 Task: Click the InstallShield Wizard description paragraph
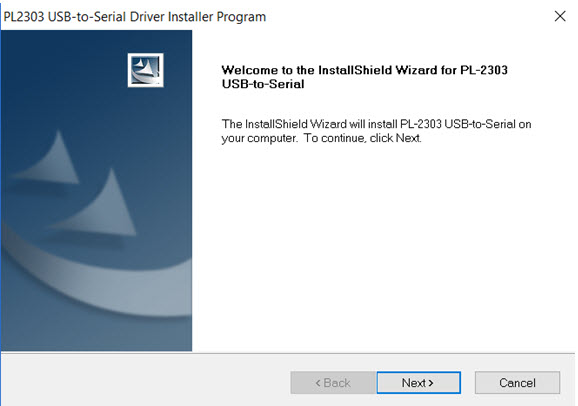point(376,131)
